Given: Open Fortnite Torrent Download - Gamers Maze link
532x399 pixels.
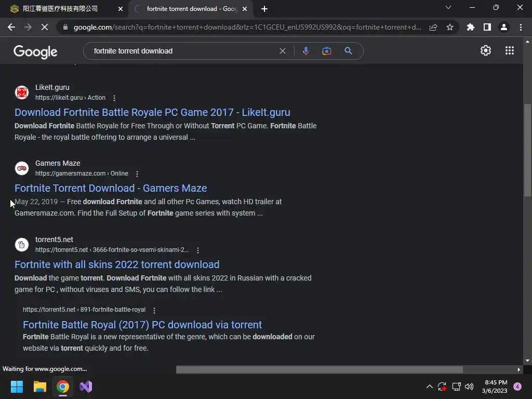Looking at the screenshot, I should click(111, 188).
